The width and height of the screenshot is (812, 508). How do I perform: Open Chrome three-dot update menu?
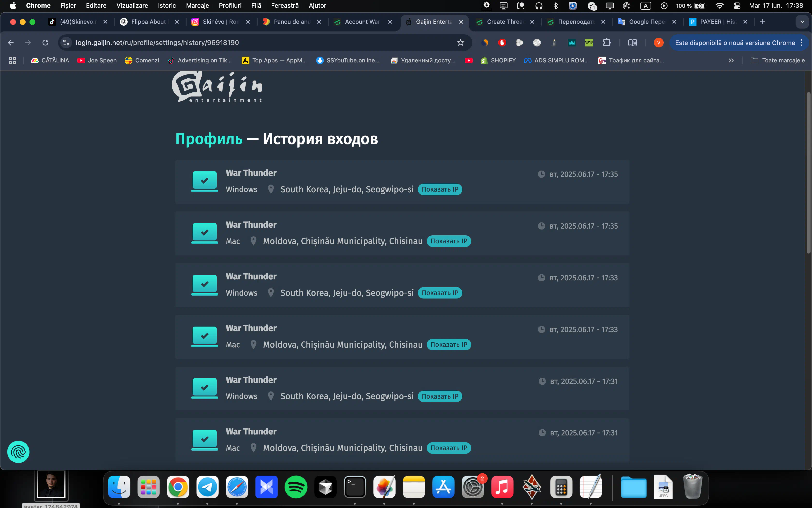[x=802, y=43]
